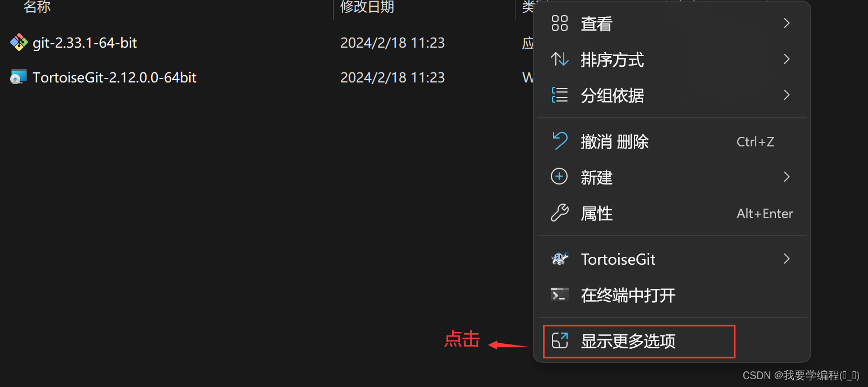Viewport: 868px width, 387px height.
Task: Expand the 排序方式 submenu arrow
Action: coord(787,59)
